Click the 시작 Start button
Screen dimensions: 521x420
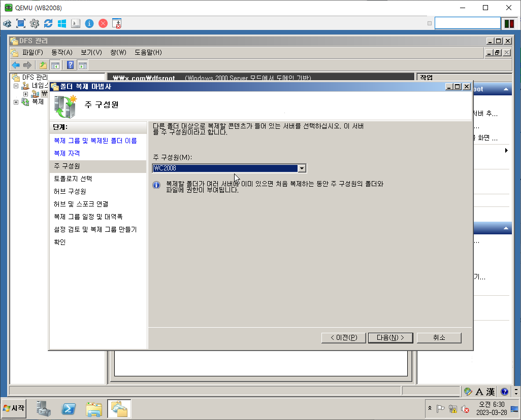(x=14, y=408)
